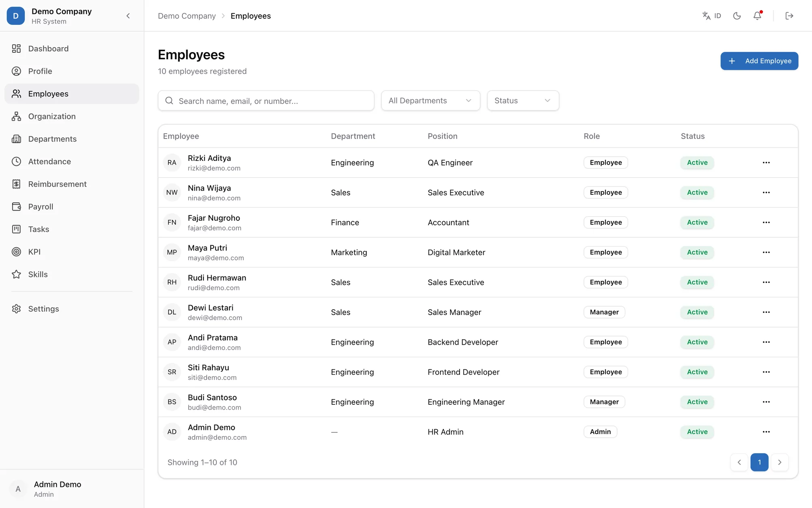The image size is (812, 508).
Task: Open Organization page
Action: [72, 116]
